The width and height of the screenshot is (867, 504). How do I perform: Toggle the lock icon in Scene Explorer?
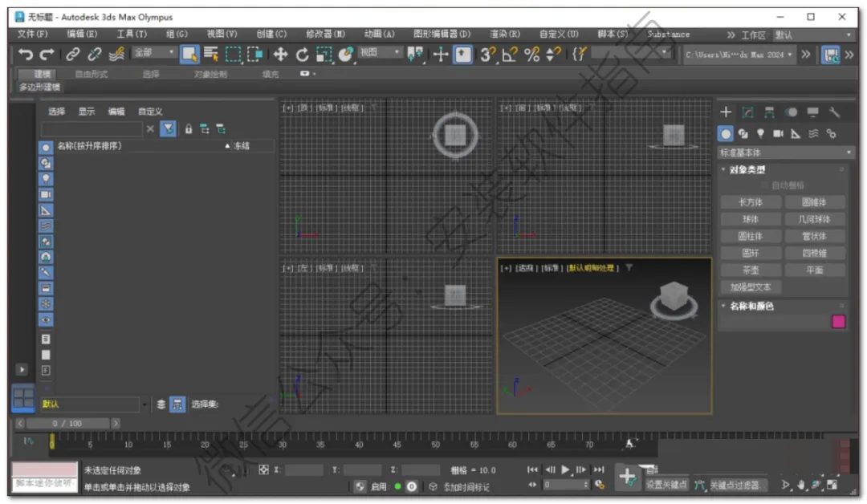click(189, 129)
